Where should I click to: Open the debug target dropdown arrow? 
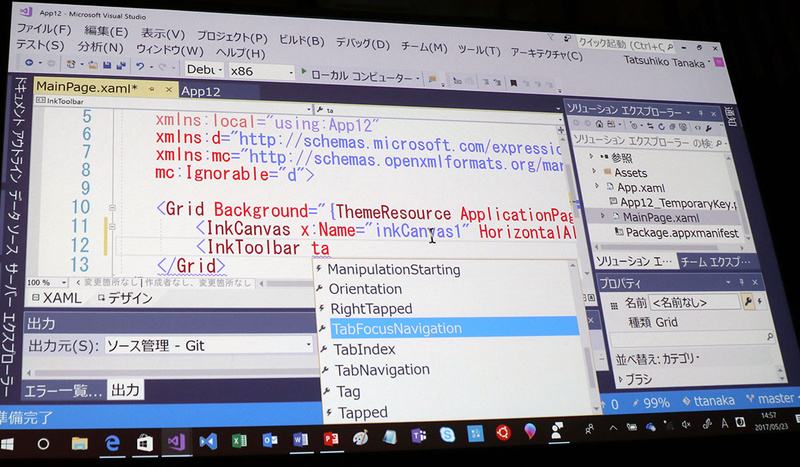[x=417, y=79]
